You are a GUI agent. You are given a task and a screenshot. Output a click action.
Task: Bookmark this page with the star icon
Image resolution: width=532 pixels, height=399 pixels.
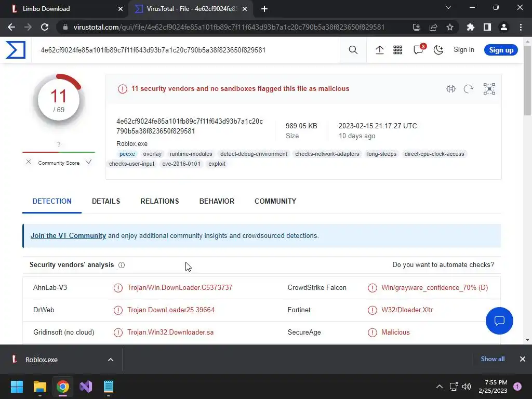[x=450, y=27]
